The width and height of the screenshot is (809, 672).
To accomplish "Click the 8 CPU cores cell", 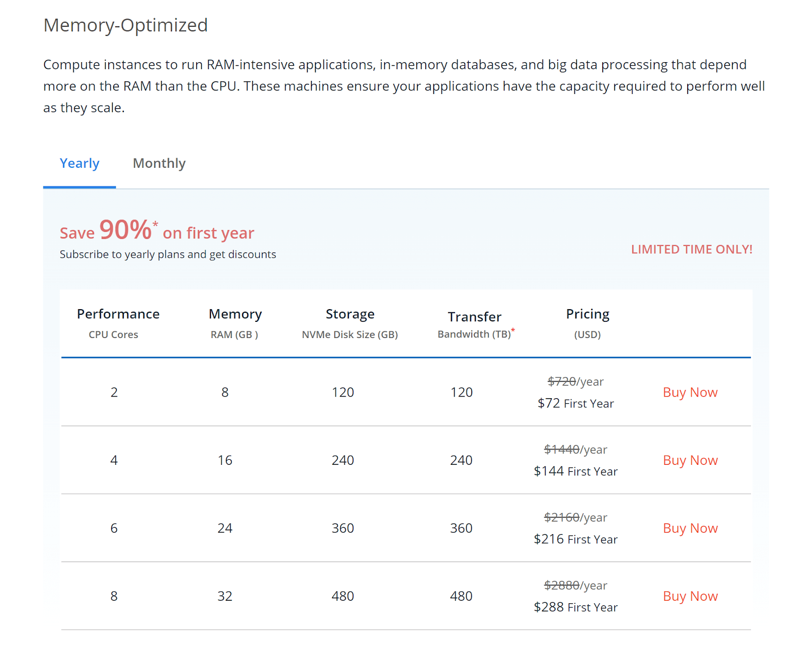I will pos(114,596).
